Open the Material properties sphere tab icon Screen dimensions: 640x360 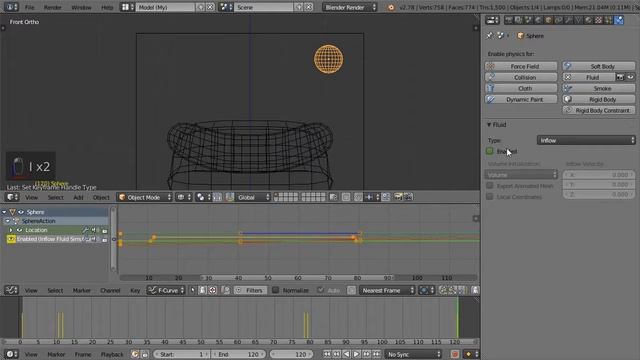coord(589,20)
